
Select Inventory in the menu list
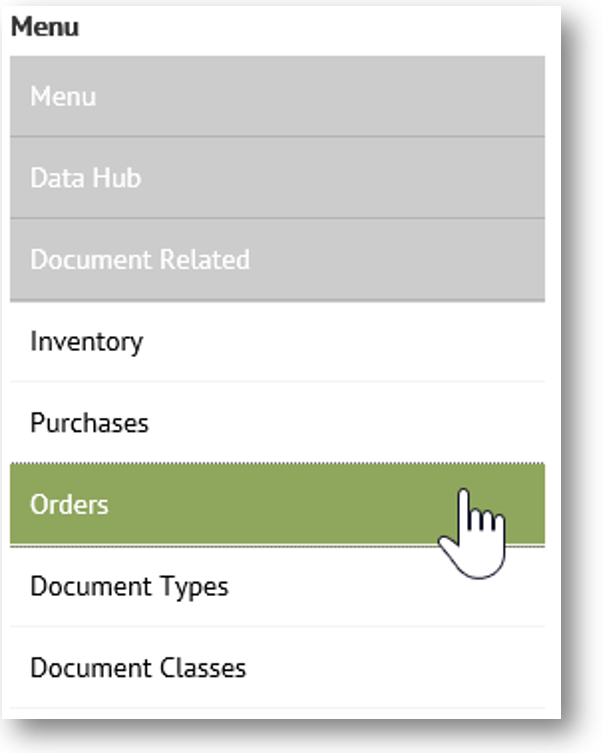87,341
